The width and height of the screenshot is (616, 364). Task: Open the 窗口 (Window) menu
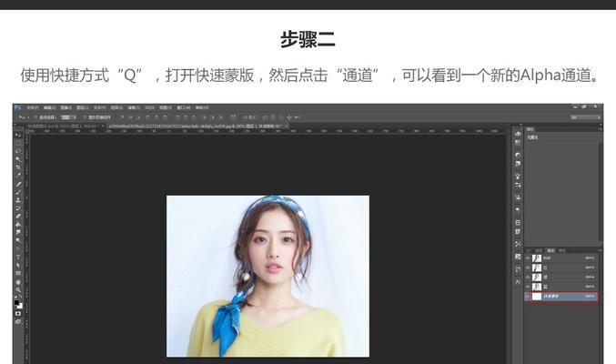tap(184, 107)
